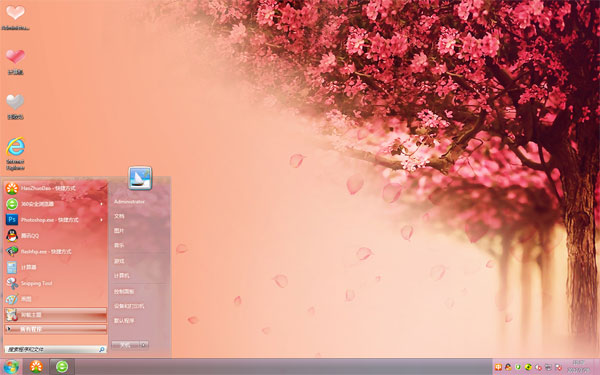Click the action center flag tray icon
The height and width of the screenshot is (375, 600).
[558, 367]
